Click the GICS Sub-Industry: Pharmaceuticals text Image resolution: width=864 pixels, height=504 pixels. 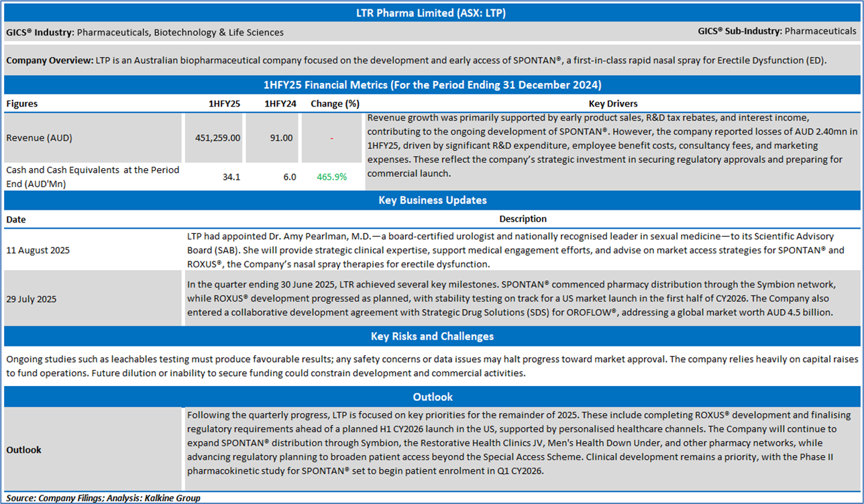tap(777, 31)
